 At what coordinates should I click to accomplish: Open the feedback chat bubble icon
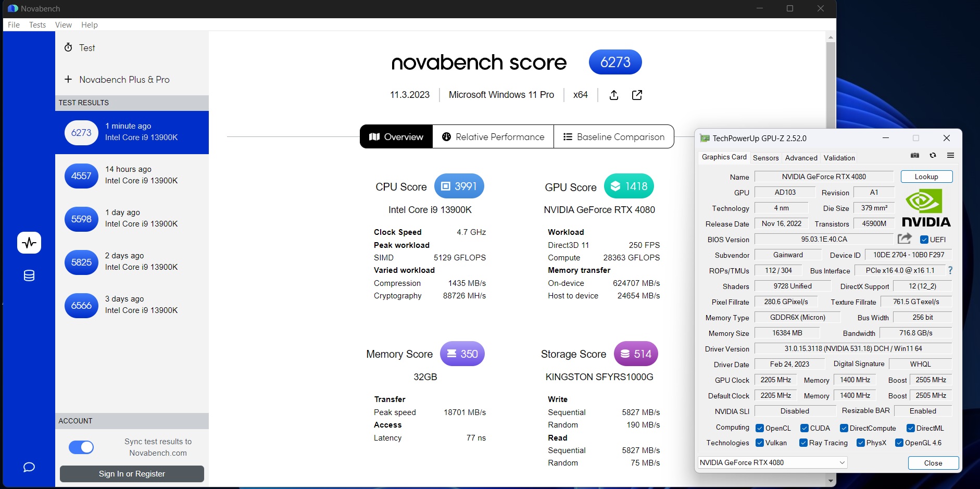tap(29, 467)
